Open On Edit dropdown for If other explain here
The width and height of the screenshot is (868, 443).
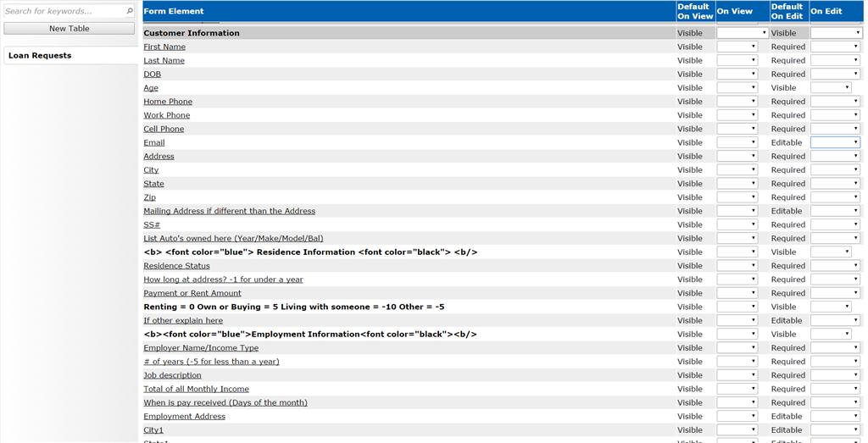[x=835, y=321]
